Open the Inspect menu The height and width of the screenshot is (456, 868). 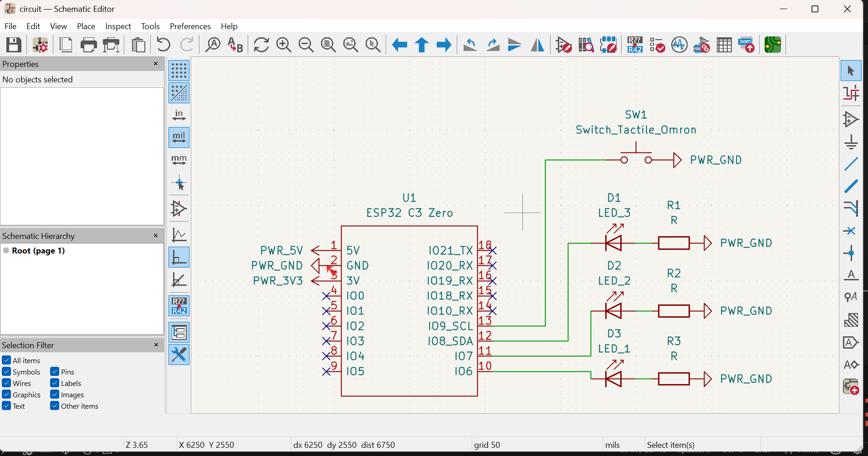(118, 26)
